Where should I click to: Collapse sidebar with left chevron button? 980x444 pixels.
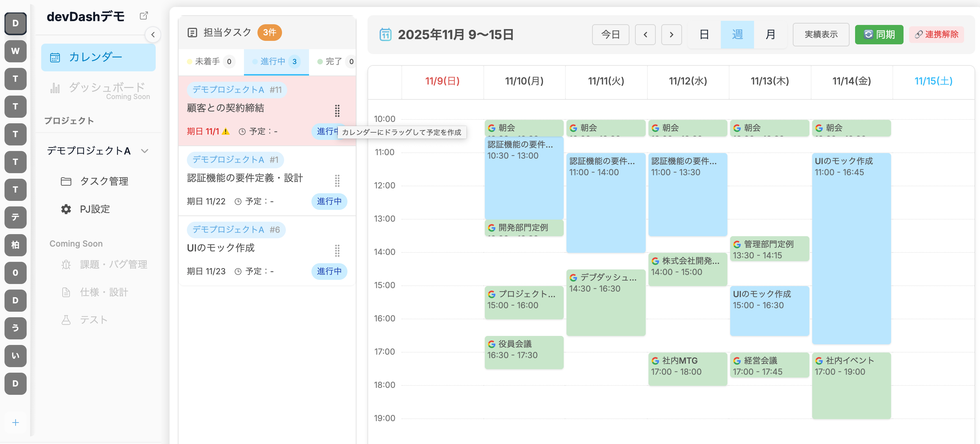[153, 35]
